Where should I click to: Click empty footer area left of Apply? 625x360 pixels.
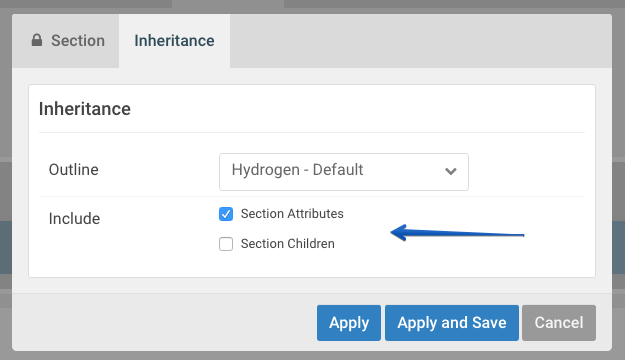163,323
